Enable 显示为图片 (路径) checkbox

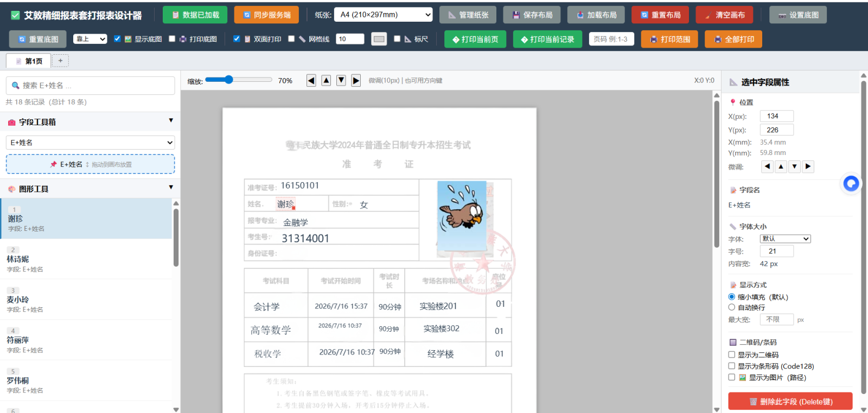pyautogui.click(x=731, y=377)
